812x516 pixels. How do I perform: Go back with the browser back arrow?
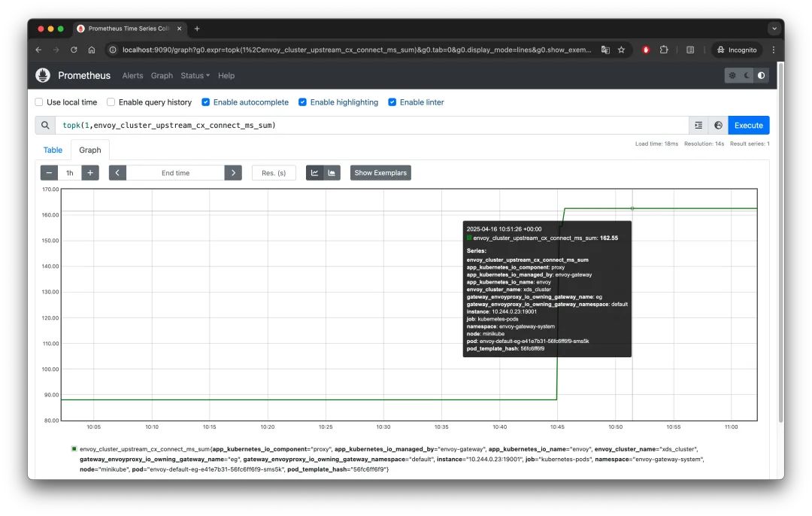click(38, 50)
